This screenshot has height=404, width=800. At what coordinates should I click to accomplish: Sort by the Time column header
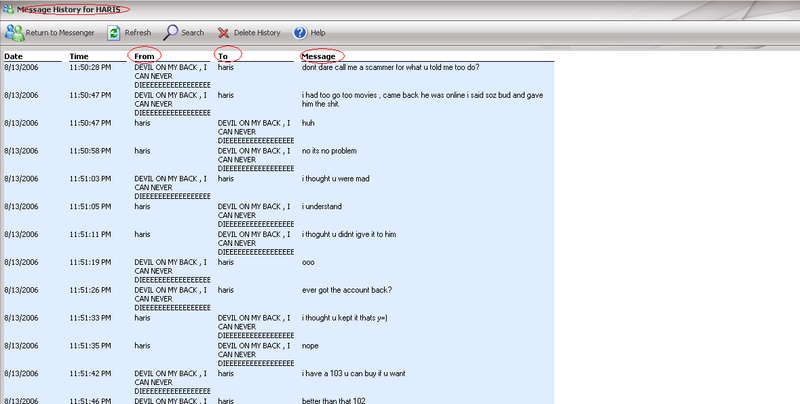(x=79, y=56)
